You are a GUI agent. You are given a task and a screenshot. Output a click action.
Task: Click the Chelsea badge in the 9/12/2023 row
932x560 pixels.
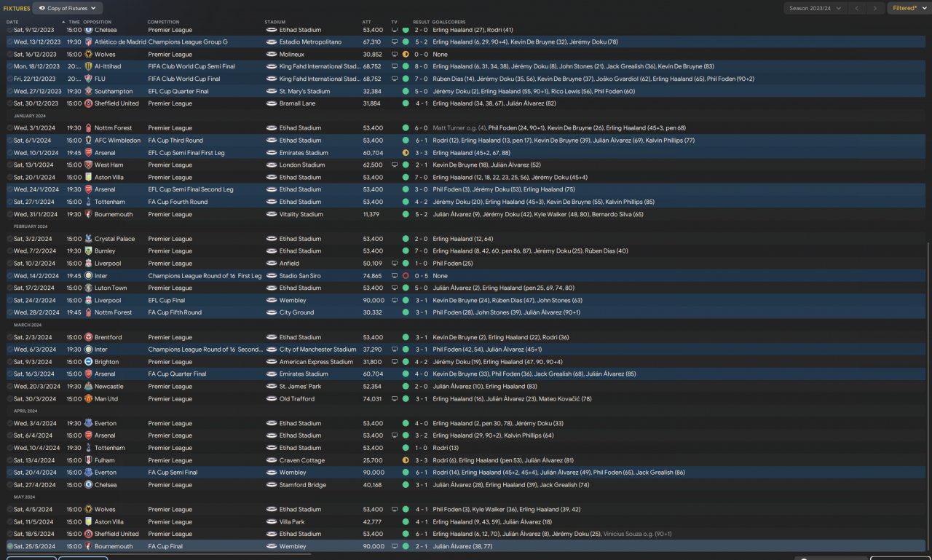click(88, 30)
